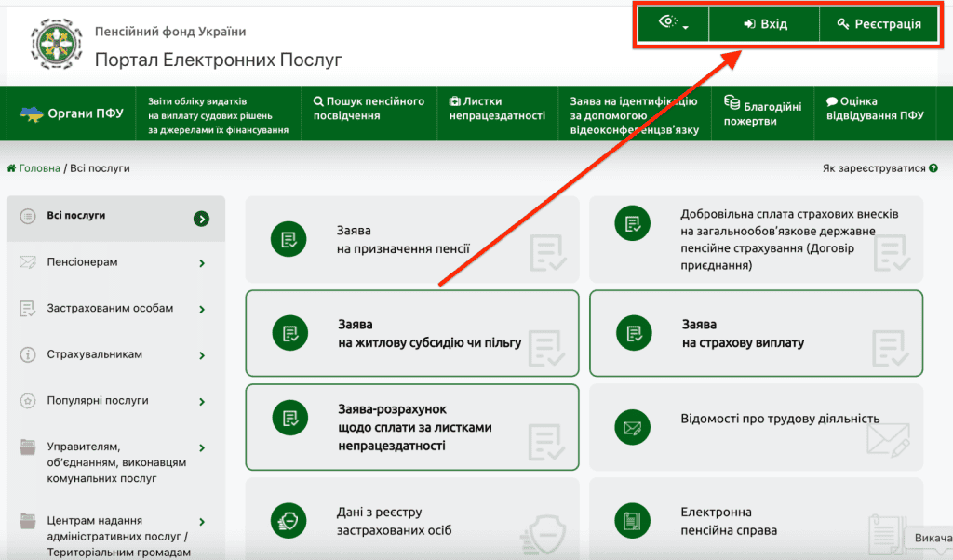953x560 pixels.
Task: Expand the Управителям, об'єднанням chevron
Action: (202, 448)
